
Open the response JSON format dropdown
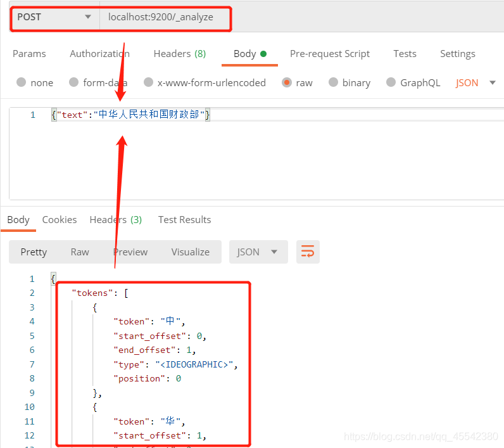(258, 252)
